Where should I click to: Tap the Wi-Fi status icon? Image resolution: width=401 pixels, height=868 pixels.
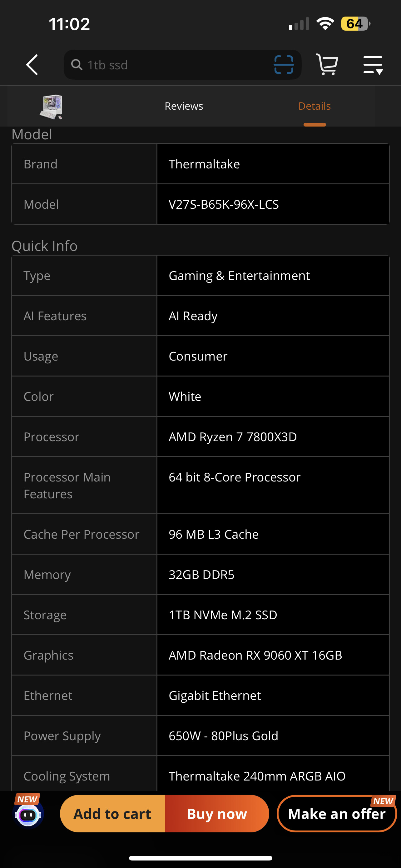[325, 23]
